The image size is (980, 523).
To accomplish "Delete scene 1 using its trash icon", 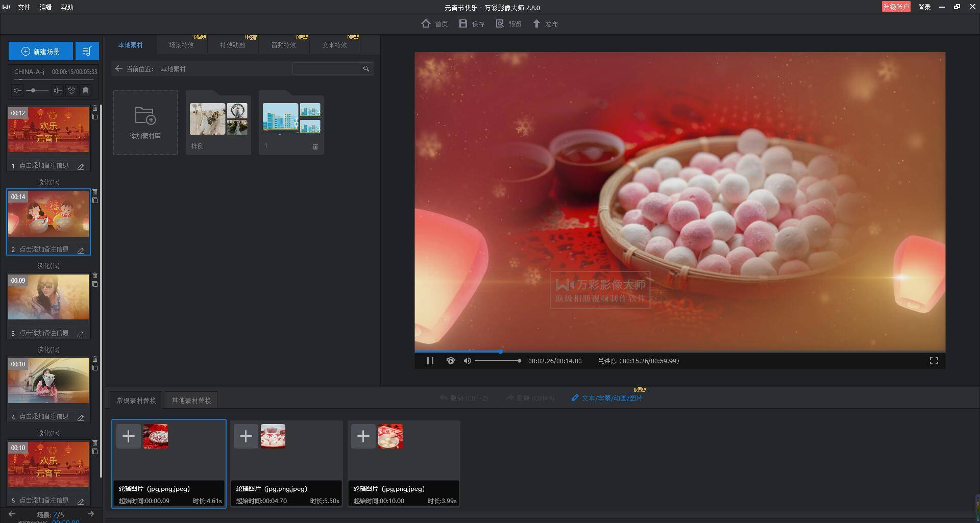I will point(95,108).
